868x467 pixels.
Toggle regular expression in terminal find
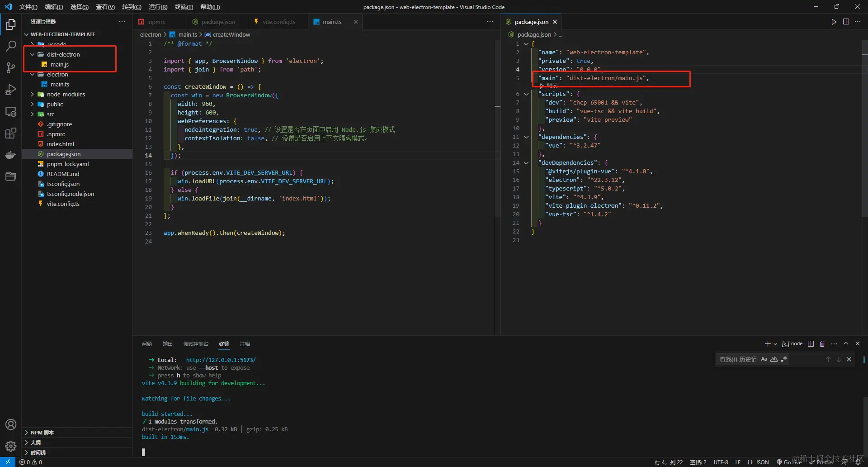[784, 359]
